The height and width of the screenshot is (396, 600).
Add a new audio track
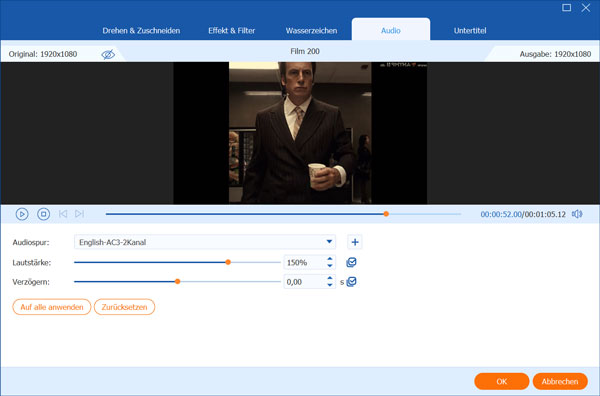click(x=355, y=242)
